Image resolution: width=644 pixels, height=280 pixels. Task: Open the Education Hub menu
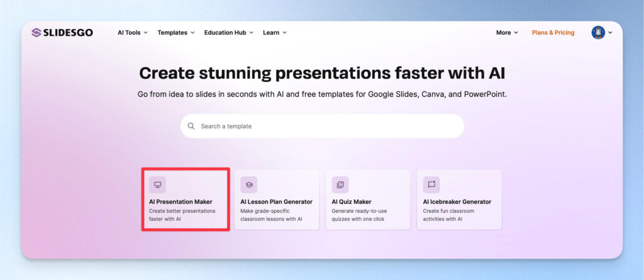click(228, 33)
